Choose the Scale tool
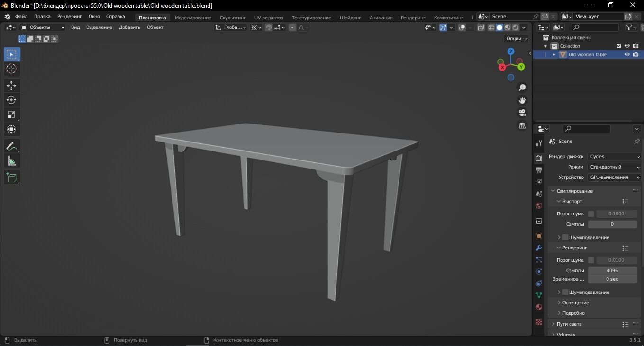 pos(12,115)
